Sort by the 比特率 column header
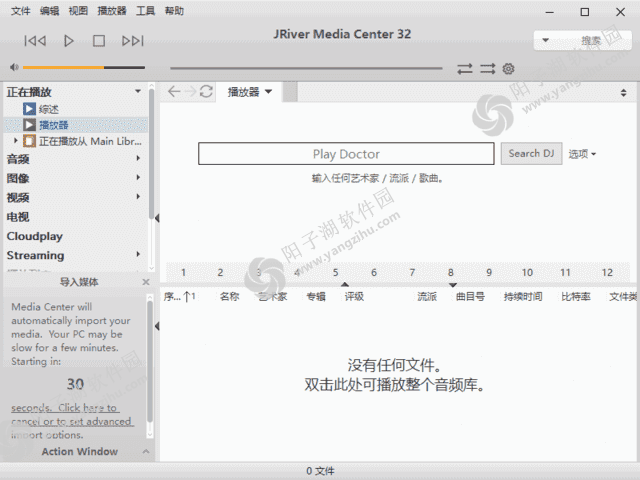Viewport: 640px width, 480px height. (576, 297)
